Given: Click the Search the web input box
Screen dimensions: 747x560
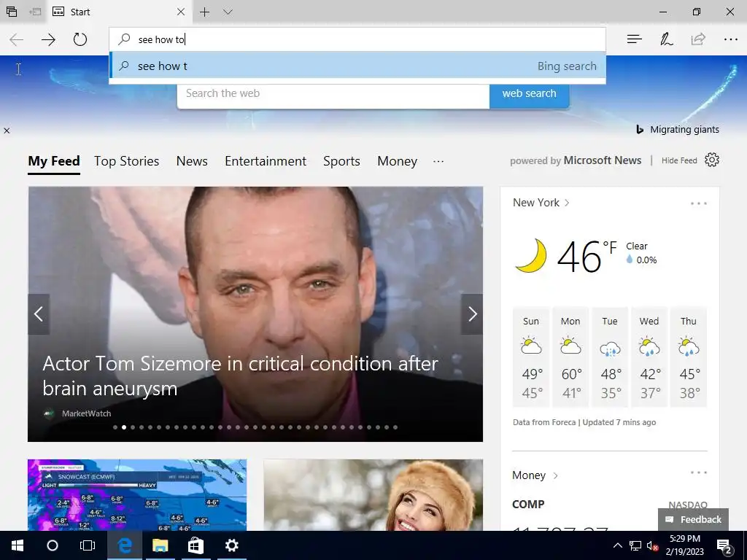Looking at the screenshot, I should click(333, 93).
